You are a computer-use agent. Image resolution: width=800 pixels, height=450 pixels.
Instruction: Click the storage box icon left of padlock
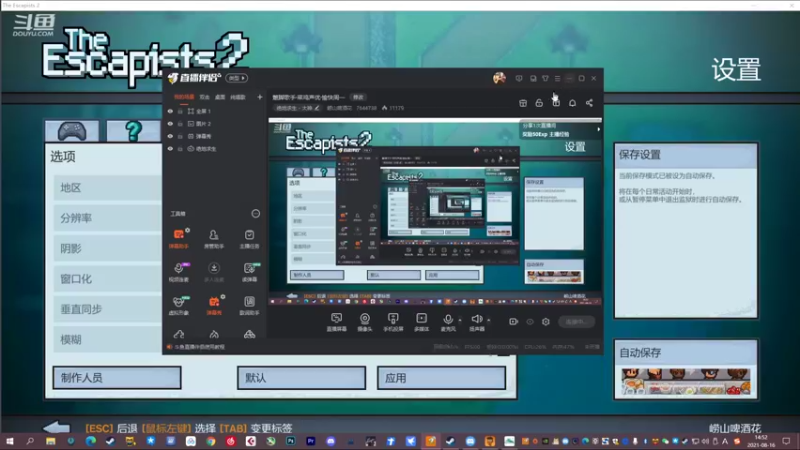(523, 103)
